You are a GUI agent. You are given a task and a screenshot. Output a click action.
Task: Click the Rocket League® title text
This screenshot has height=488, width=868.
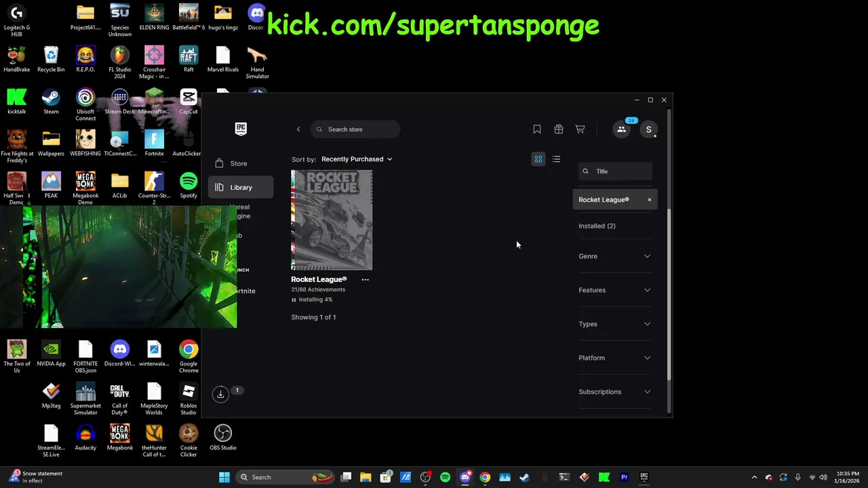click(x=319, y=279)
